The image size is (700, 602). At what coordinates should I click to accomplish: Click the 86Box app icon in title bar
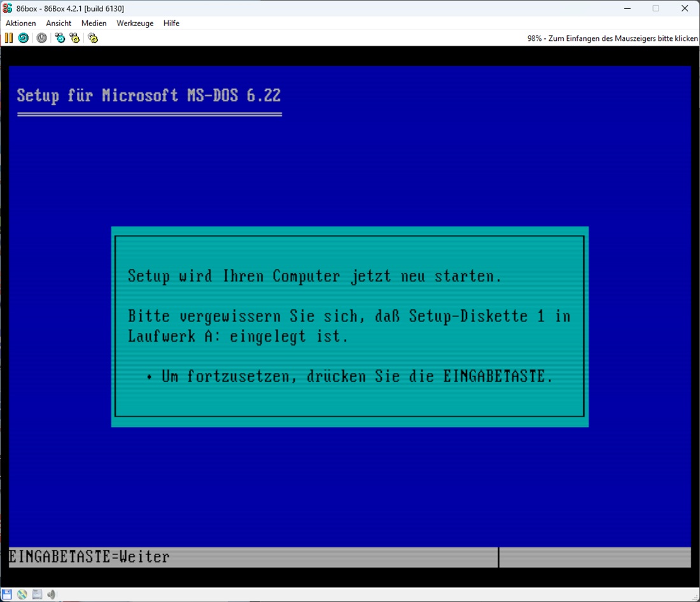[x=8, y=8]
